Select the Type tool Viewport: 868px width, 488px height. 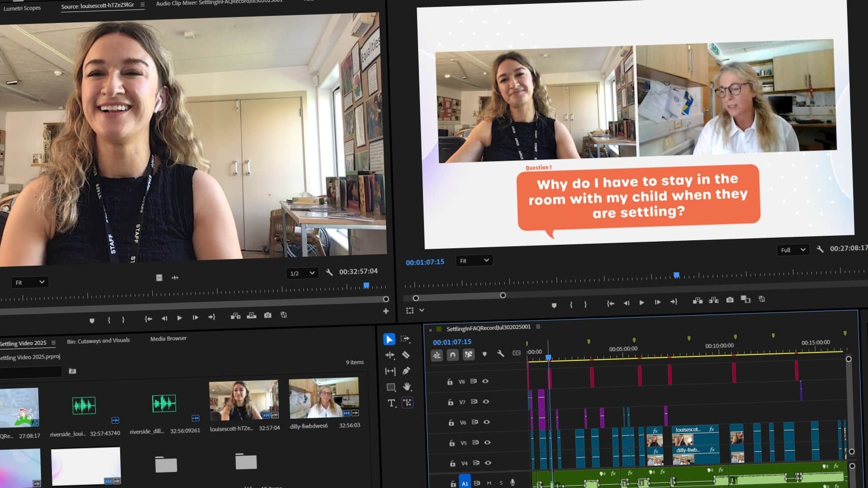pyautogui.click(x=391, y=403)
